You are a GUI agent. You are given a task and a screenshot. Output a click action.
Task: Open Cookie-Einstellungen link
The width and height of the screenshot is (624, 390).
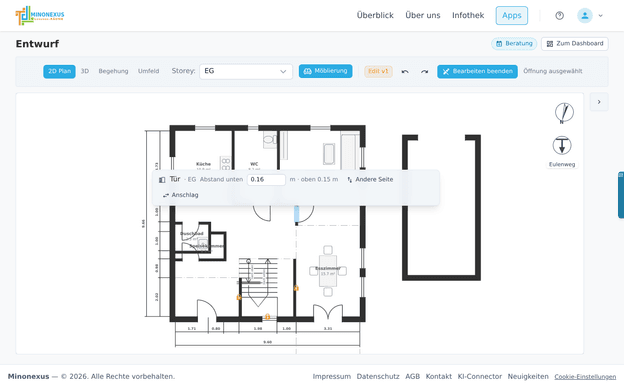585,377
